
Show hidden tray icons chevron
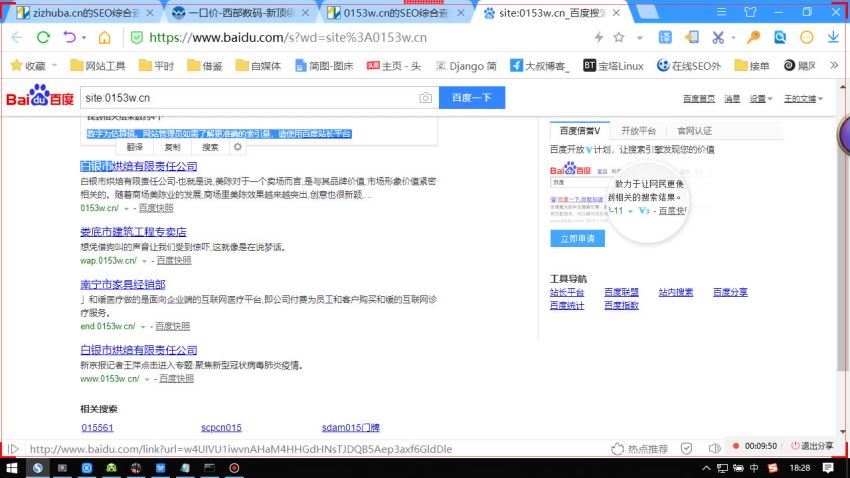(706, 468)
